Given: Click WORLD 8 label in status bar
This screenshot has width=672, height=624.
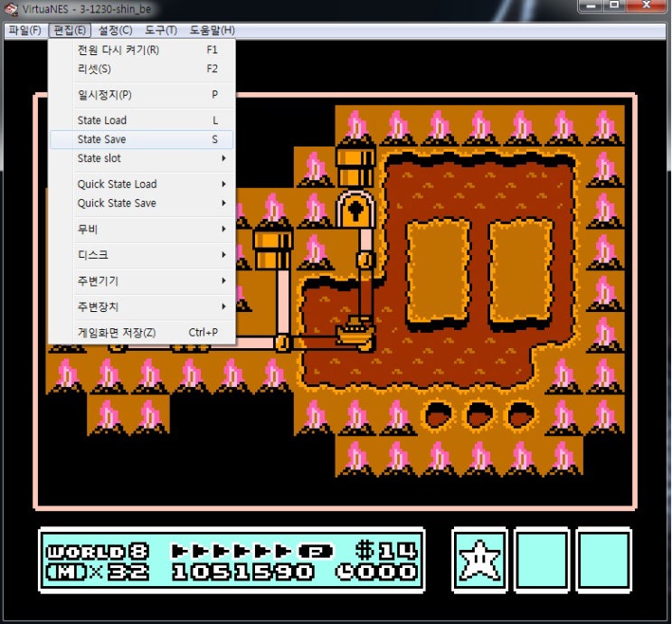Looking at the screenshot, I should point(98,551).
